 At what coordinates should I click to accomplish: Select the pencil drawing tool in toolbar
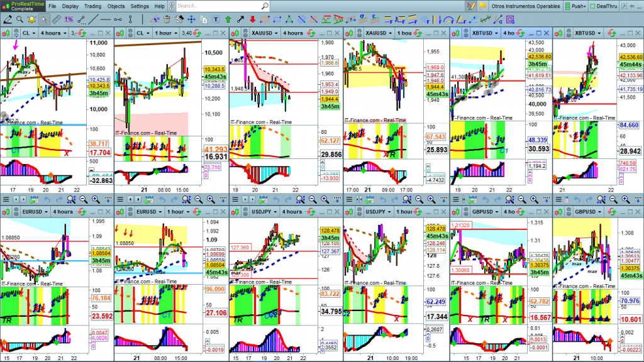8,19
